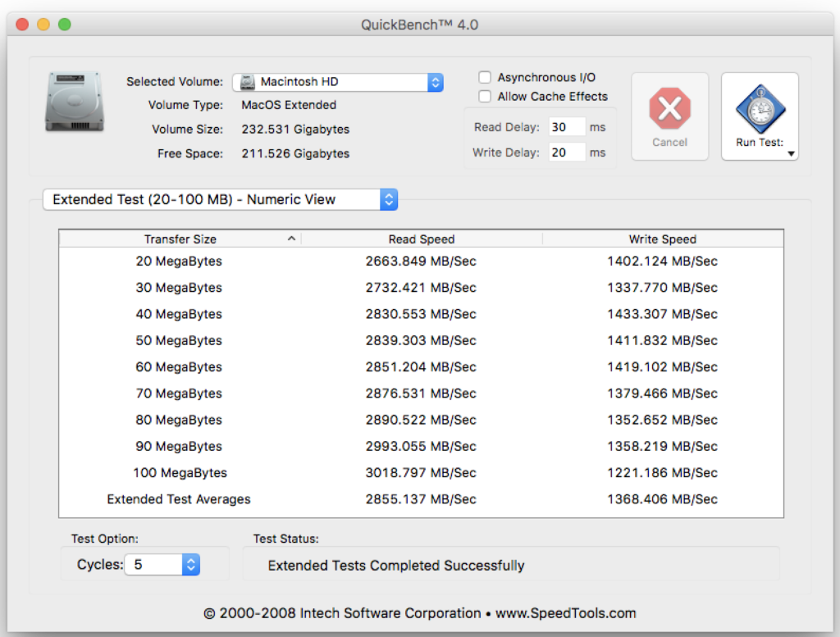Select the 30 MegaBytes row
Image resolution: width=840 pixels, height=637 pixels.
coord(421,288)
